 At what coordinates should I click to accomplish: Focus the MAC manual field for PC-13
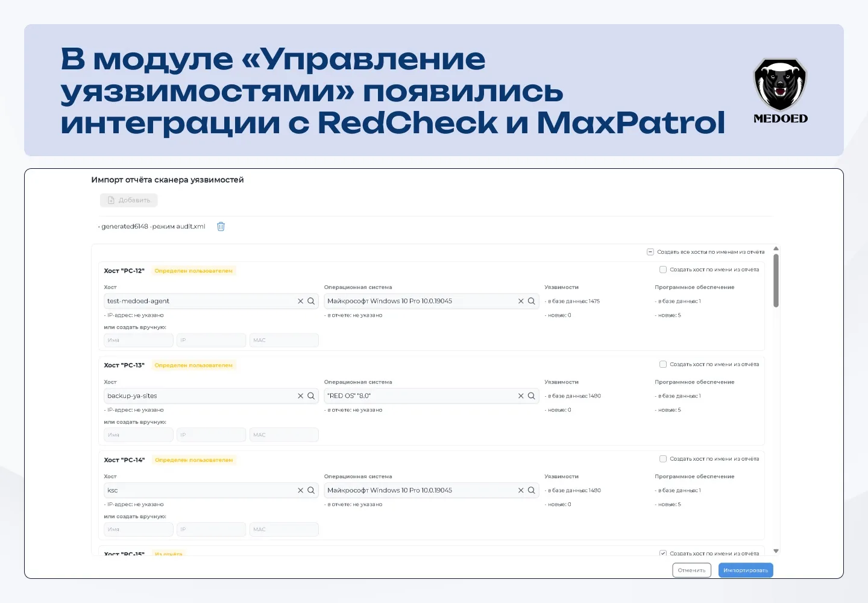click(284, 435)
